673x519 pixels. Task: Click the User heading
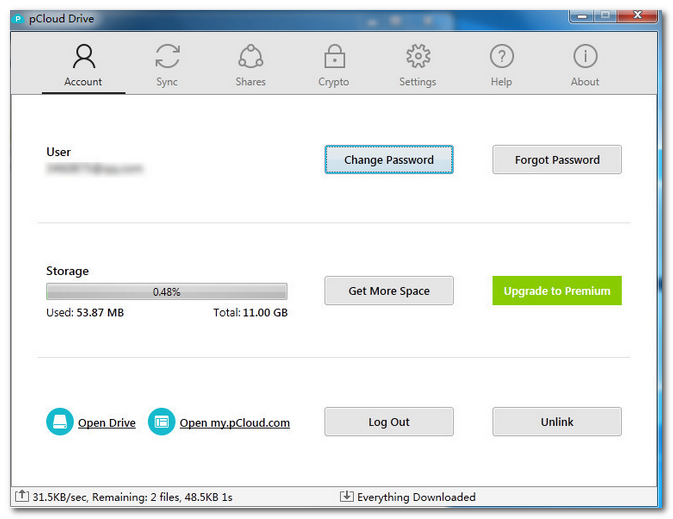pos(58,152)
